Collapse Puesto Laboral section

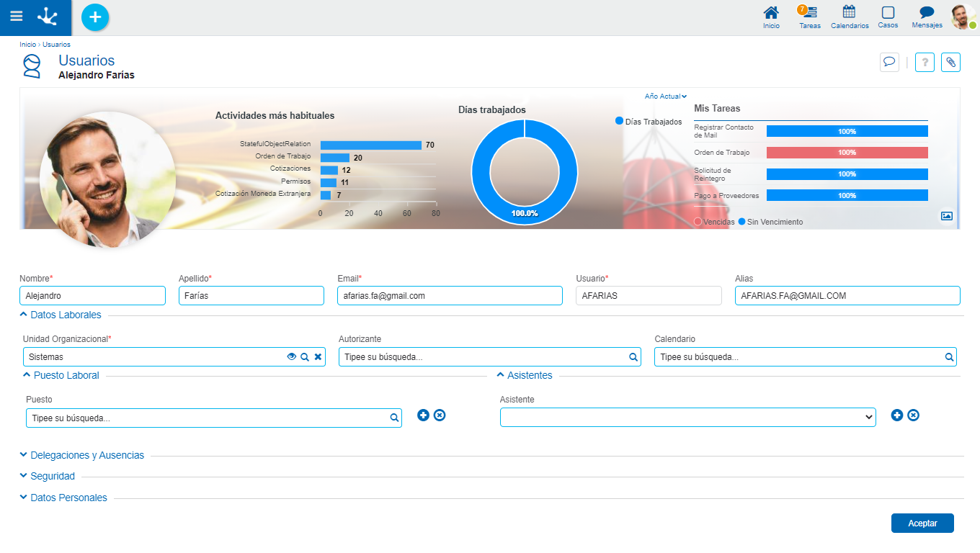(61, 375)
